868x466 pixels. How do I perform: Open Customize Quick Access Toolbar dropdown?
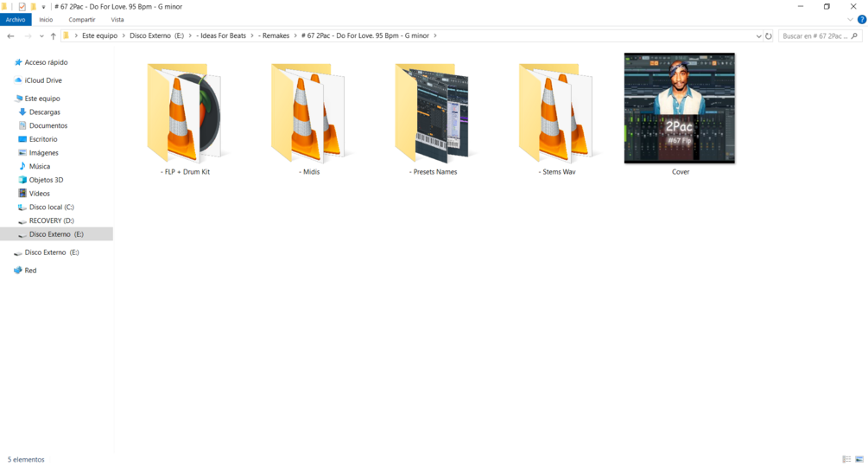[43, 7]
